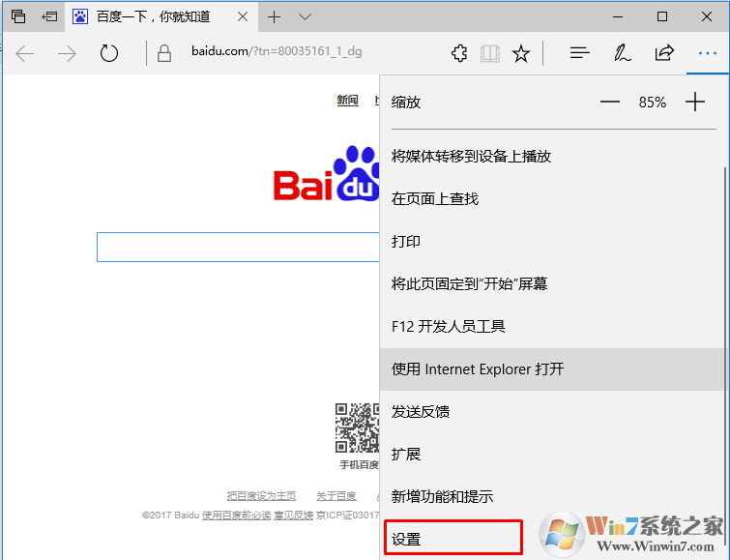730x560 pixels.
Task: Toggle the three-dot more menu
Action: click(x=708, y=53)
